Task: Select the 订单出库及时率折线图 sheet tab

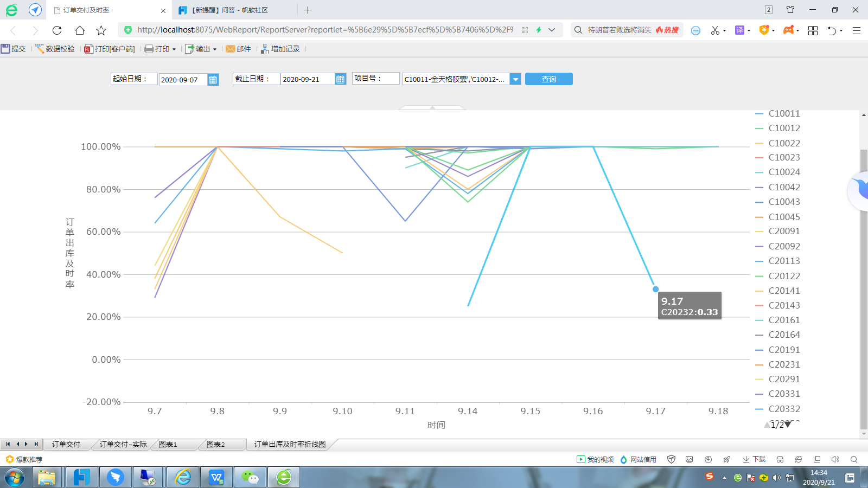Action: pos(290,444)
